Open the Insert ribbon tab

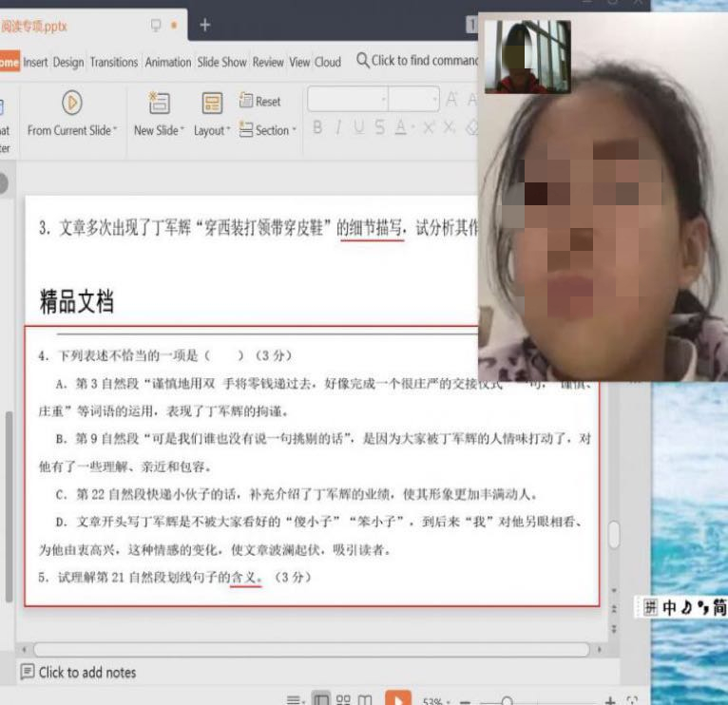tap(36, 62)
